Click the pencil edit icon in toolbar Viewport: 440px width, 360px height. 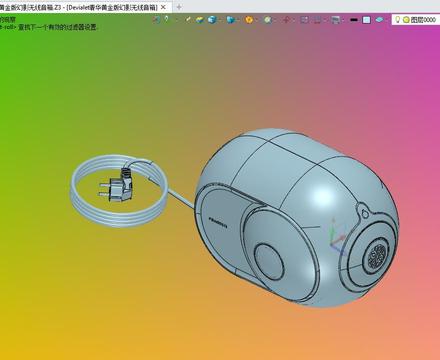pos(188,20)
